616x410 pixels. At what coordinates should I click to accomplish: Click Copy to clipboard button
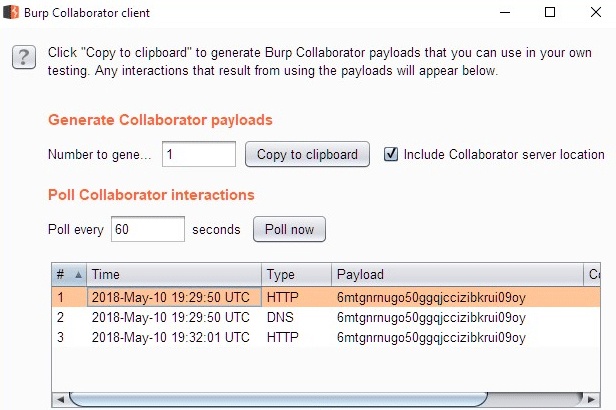308,154
